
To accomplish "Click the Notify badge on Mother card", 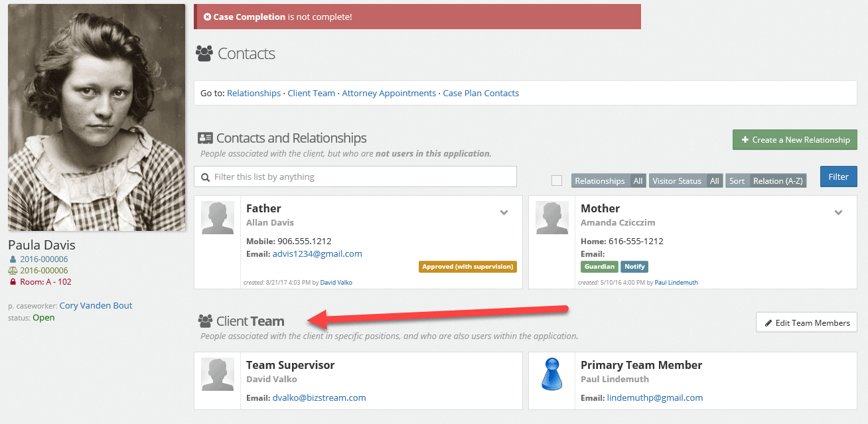I will [634, 267].
